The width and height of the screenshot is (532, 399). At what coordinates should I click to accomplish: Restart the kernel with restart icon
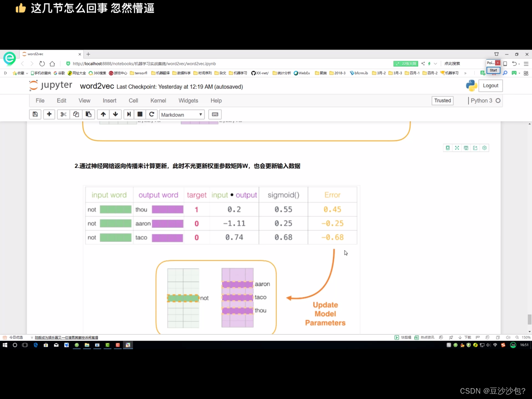pos(151,114)
